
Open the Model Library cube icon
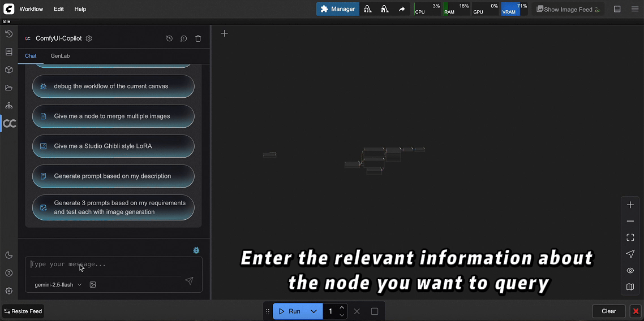(8, 70)
